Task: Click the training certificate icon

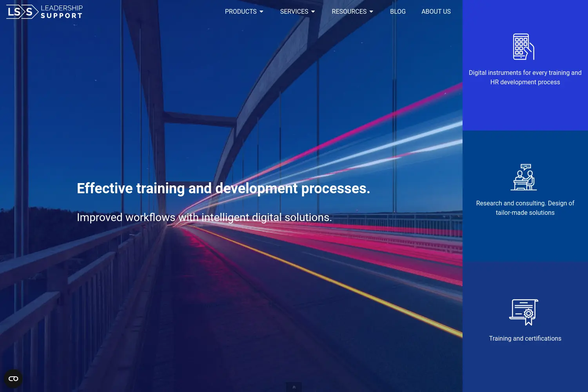Action: (x=524, y=312)
